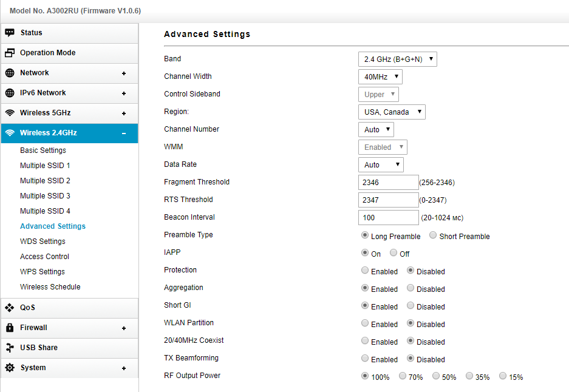Select Long Preamble radio button
The image size is (569, 392).
click(x=365, y=235)
